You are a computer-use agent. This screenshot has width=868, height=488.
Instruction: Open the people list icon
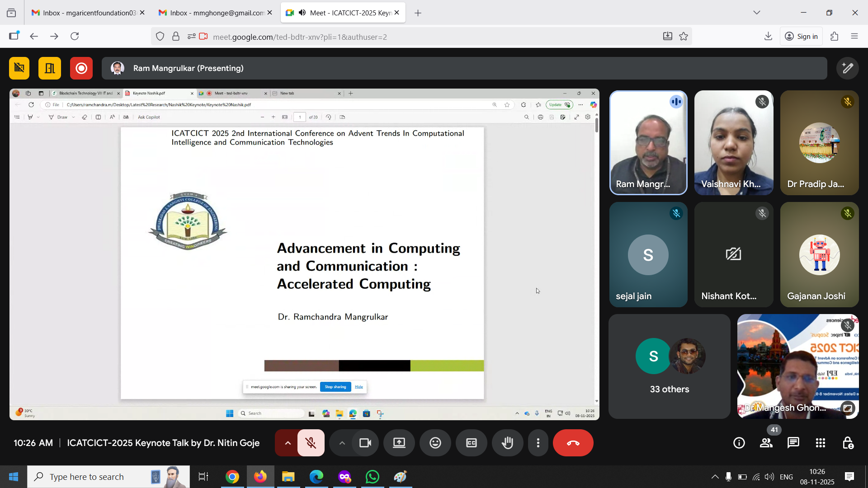pos(766,443)
